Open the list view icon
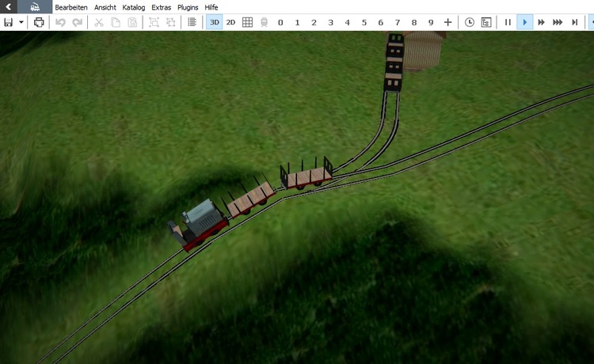The width and height of the screenshot is (594, 364). pyautogui.click(x=192, y=22)
